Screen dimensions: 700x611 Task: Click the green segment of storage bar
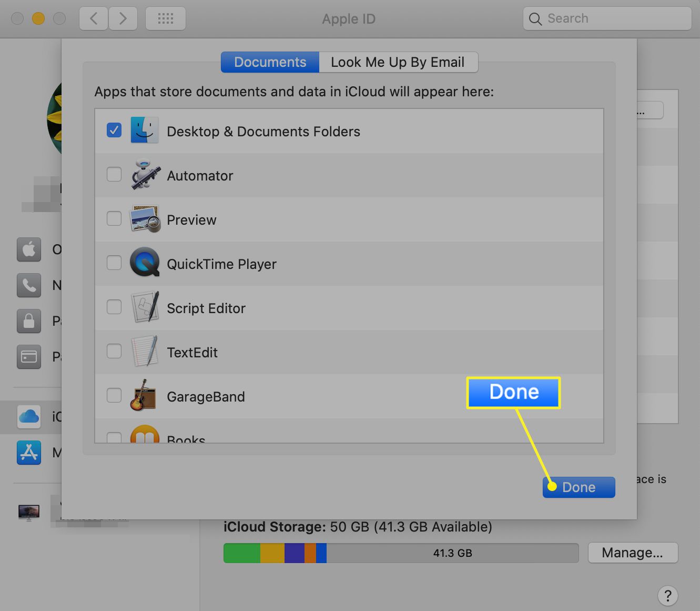[242, 553]
